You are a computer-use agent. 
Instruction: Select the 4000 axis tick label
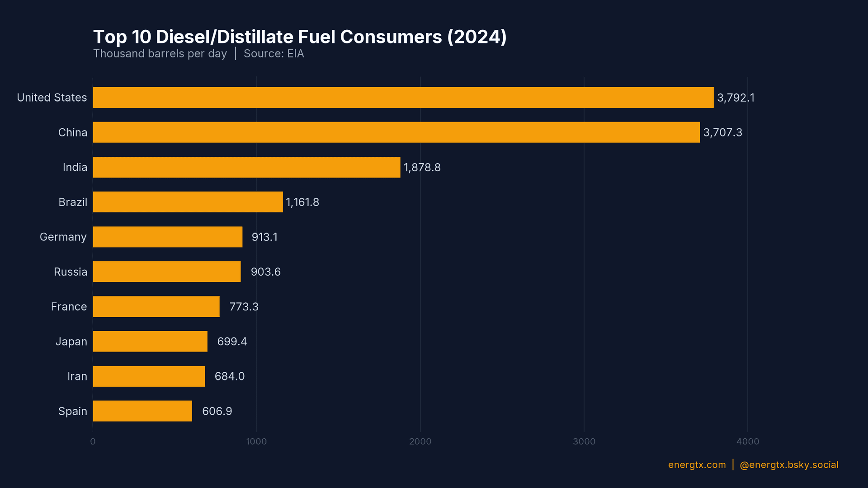coord(748,442)
